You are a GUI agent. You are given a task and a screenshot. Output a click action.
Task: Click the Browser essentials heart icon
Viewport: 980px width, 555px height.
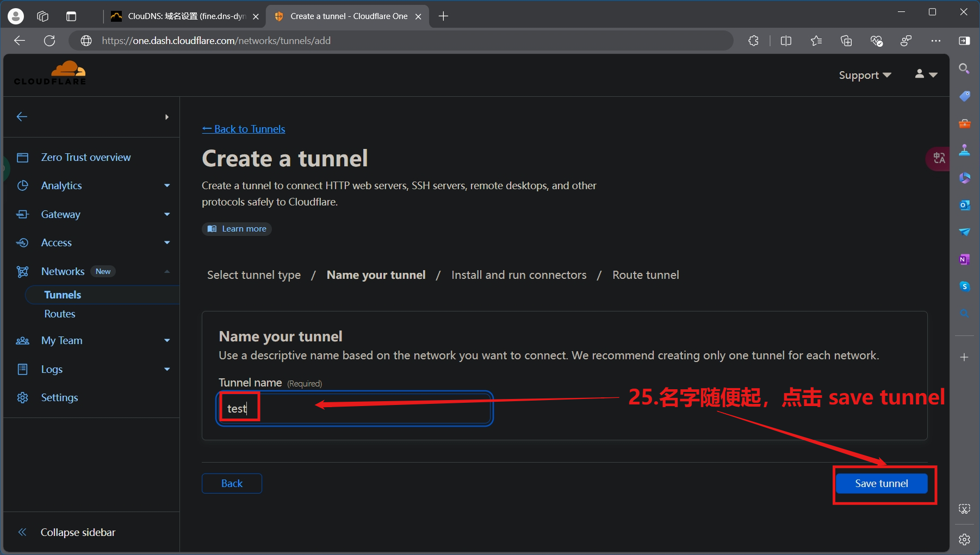(876, 41)
